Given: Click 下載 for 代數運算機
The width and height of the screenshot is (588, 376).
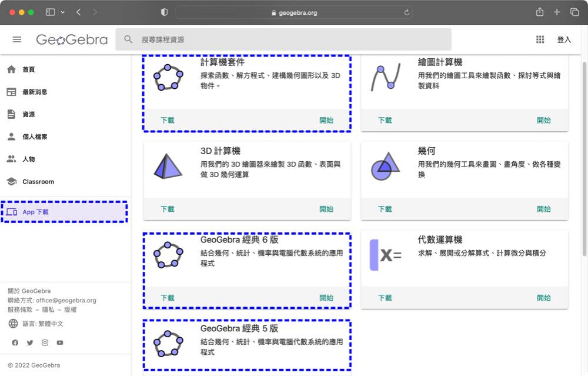Looking at the screenshot, I should pos(385,298).
